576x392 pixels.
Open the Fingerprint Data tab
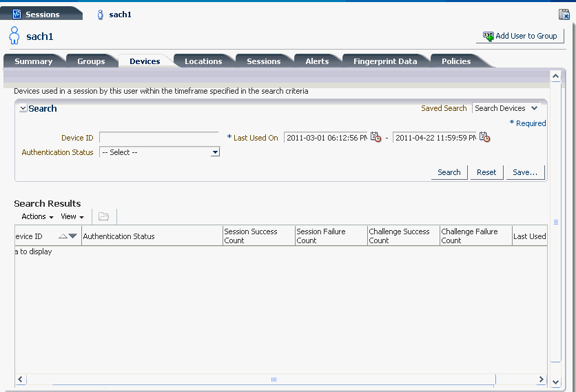click(385, 61)
